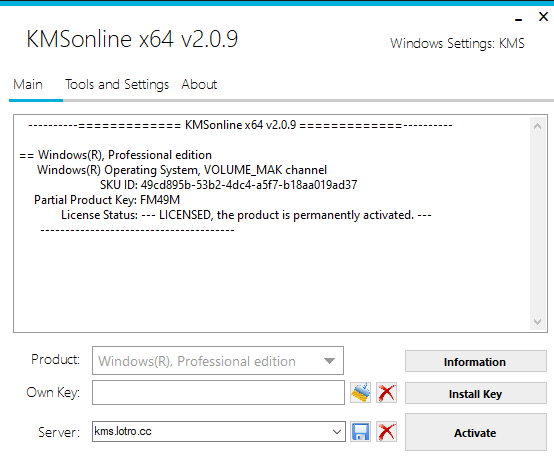Click the 'Server:' field label
The width and height of the screenshot is (554, 464).
click(x=59, y=432)
